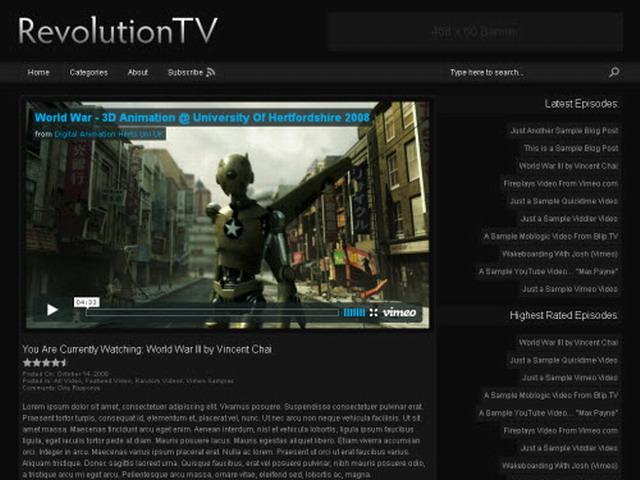This screenshot has width=640, height=480.
Task: Open highest rated 'World War III by Vincent Chai'
Action: click(568, 342)
